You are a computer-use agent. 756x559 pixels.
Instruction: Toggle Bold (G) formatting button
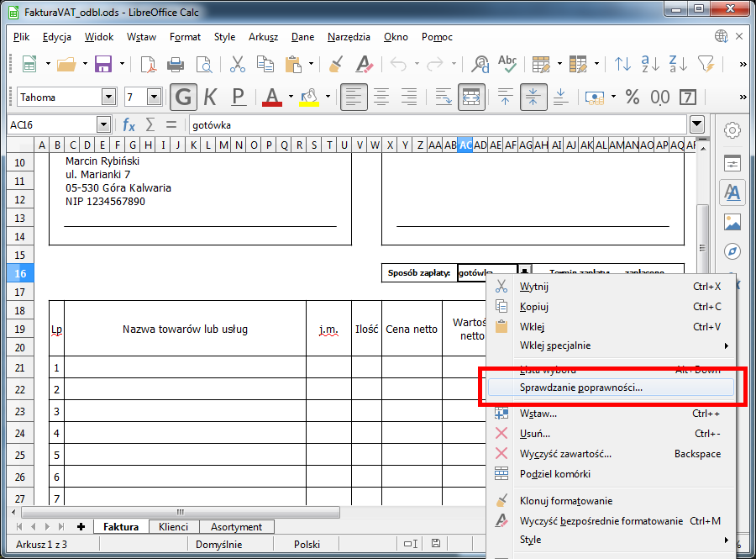coord(183,97)
